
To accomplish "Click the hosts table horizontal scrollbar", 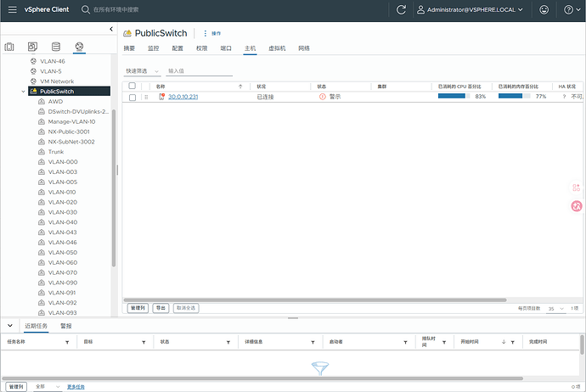I will tap(315, 300).
